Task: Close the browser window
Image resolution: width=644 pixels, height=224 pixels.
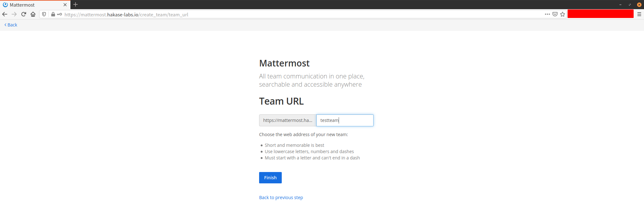Action: (x=639, y=5)
